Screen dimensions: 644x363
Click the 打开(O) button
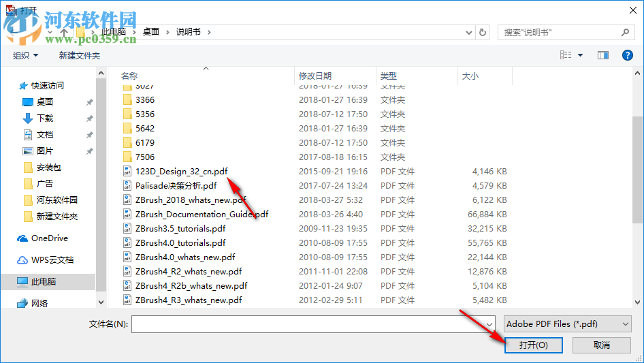[x=533, y=345]
